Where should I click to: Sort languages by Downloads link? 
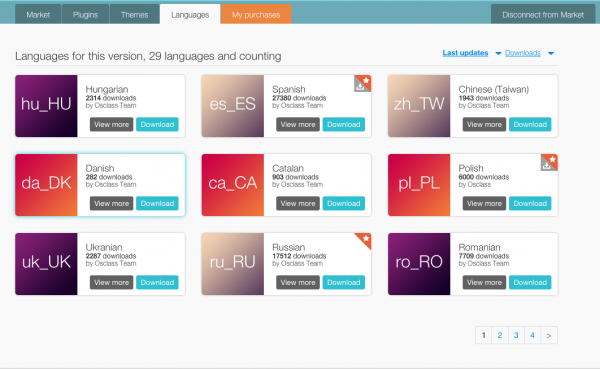tap(523, 53)
